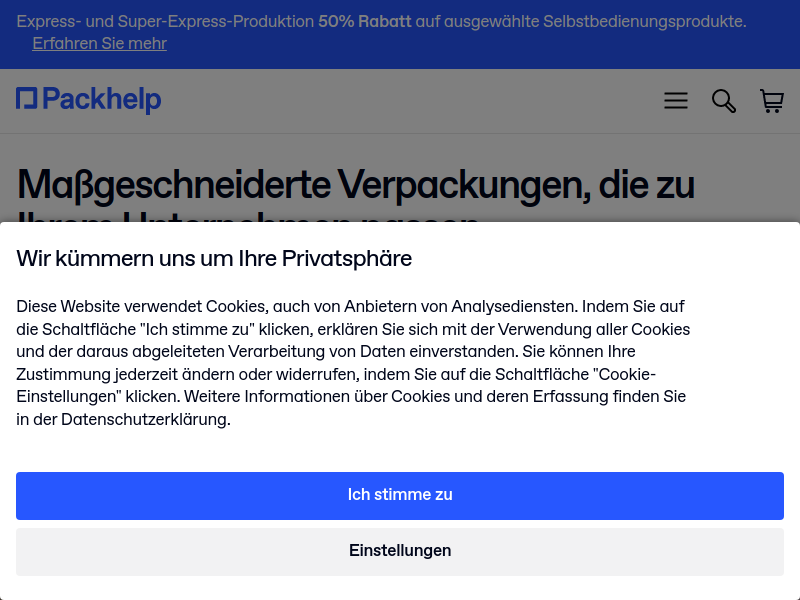Click the bold "50% Rabatt" banner text

pyautogui.click(x=364, y=21)
